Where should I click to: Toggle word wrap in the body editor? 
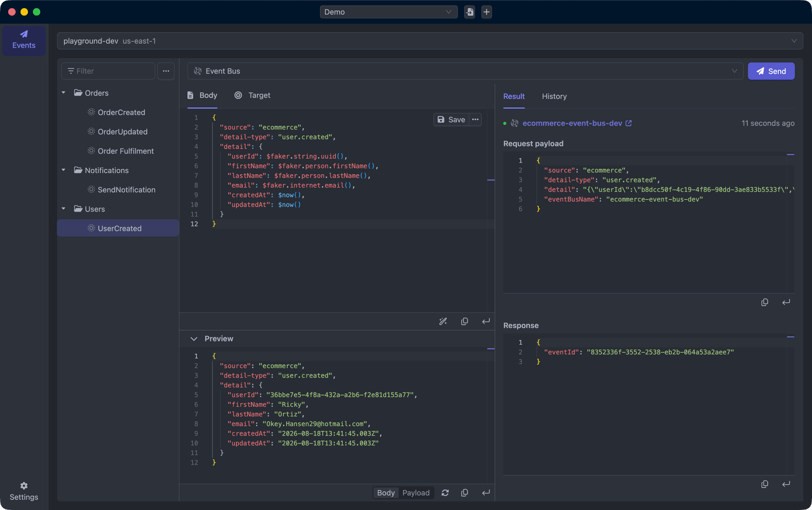(x=486, y=321)
